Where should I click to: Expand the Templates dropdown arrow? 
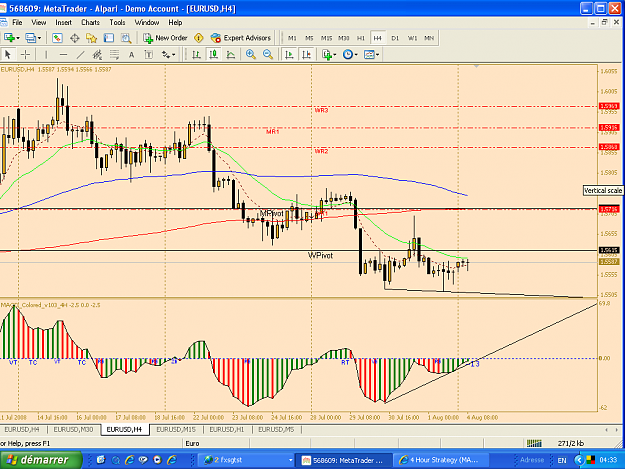[377, 55]
